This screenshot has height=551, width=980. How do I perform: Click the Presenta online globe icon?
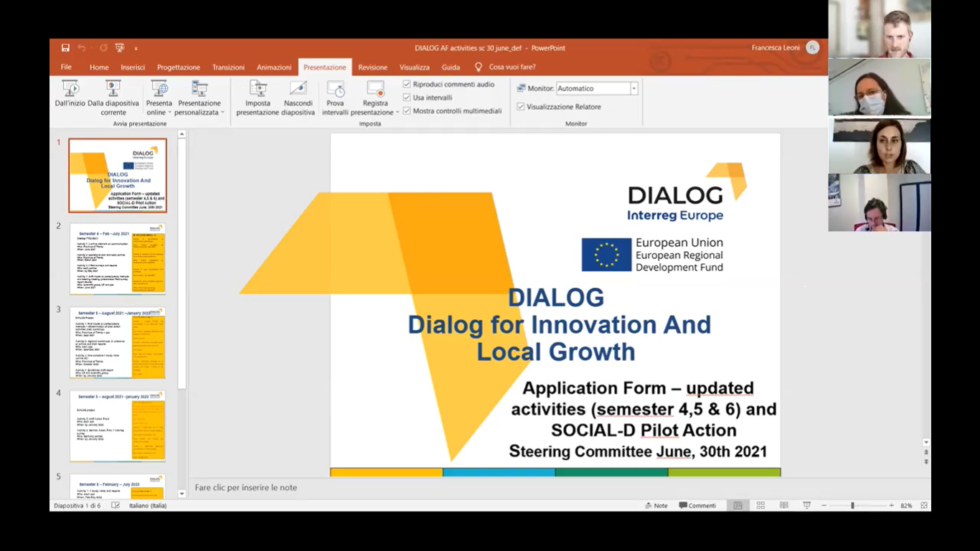(159, 89)
